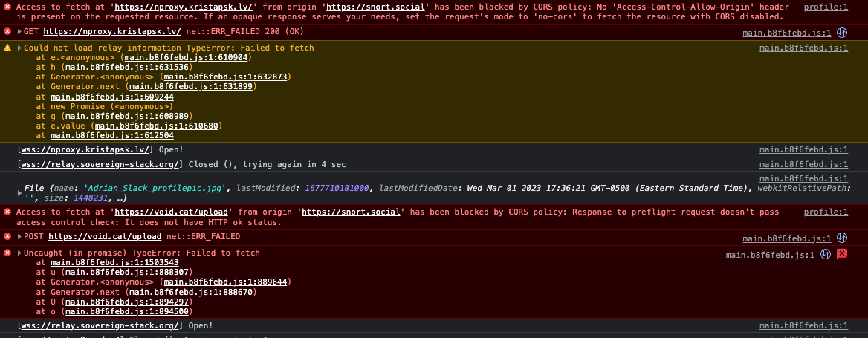This screenshot has width=868, height=338.
Task: Click the 'at new Promise (<anonymous>)' stack line
Action: pos(105,106)
